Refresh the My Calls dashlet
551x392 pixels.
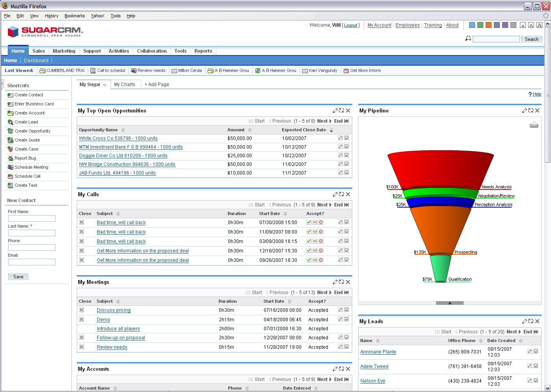[341, 194]
